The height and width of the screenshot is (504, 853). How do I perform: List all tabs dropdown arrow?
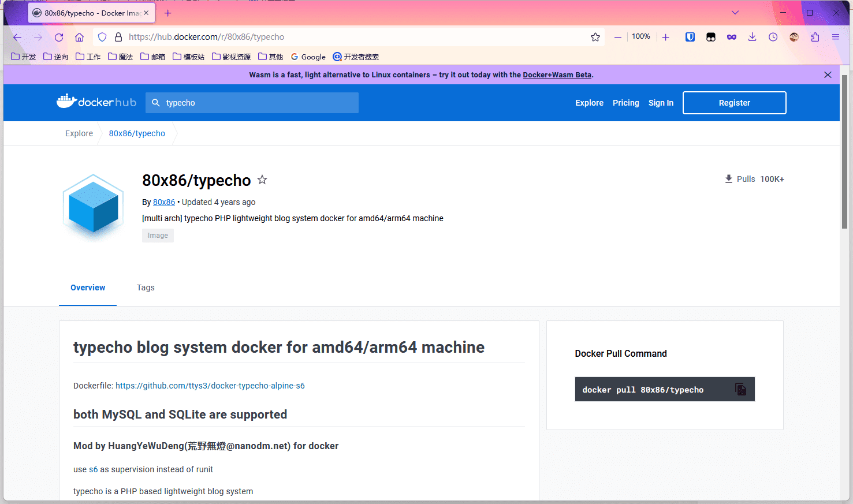735,13
